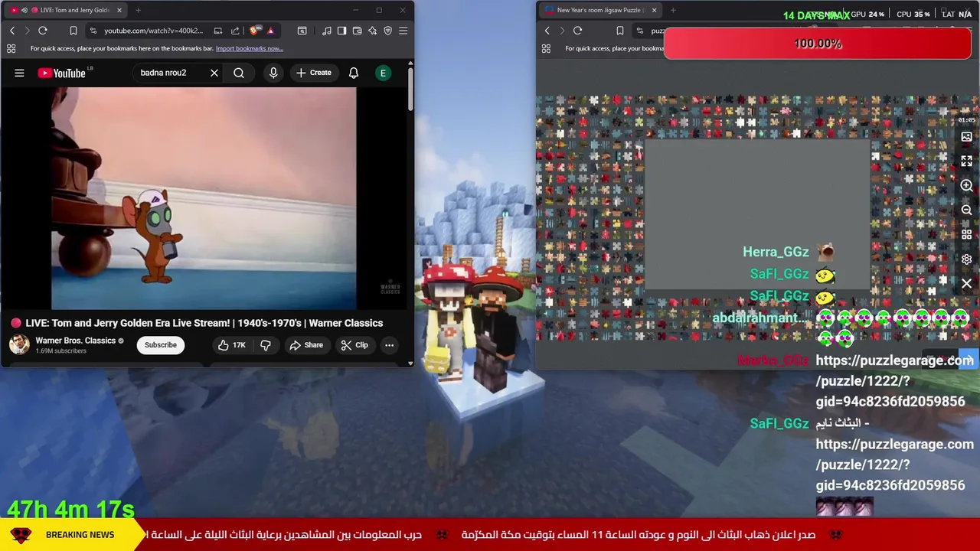Close the jigsaw puzzle side toolbar
The height and width of the screenshot is (551, 980).
pos(966,284)
